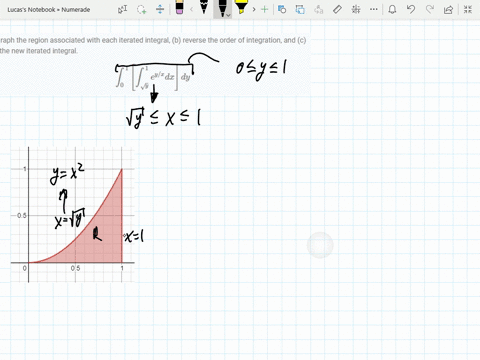This screenshot has height=360, width=480.
Task: Select the first black pen
Action: (x=204, y=8)
